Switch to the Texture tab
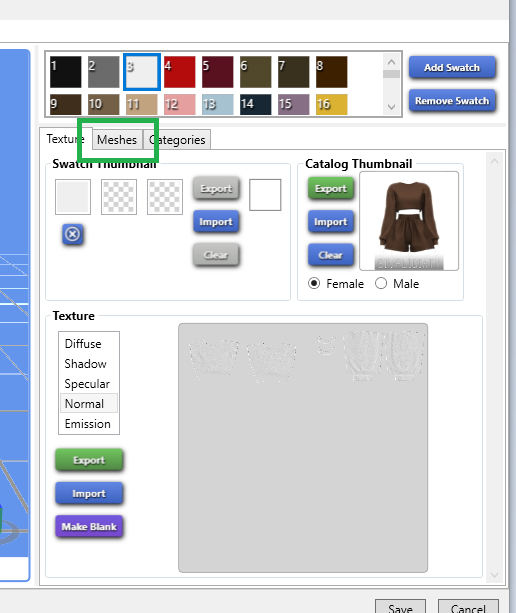516x613 pixels. 65,139
